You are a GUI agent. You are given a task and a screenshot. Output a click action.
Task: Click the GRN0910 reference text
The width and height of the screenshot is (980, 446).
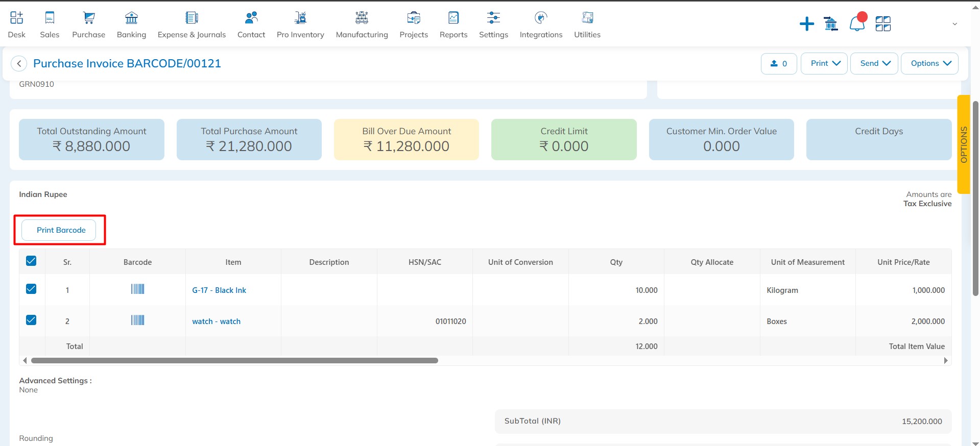click(36, 84)
